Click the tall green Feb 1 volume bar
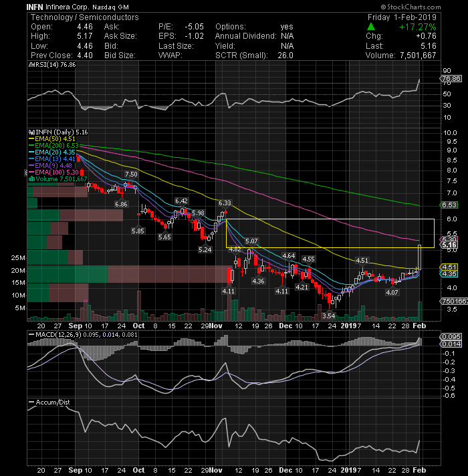The image size is (468, 476). tap(420, 311)
